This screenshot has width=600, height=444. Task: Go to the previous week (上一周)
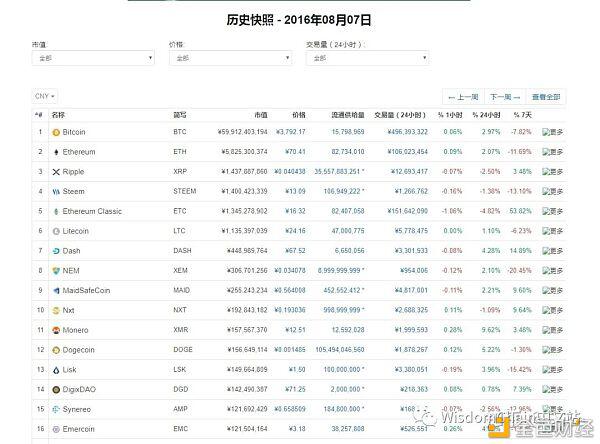463,97
